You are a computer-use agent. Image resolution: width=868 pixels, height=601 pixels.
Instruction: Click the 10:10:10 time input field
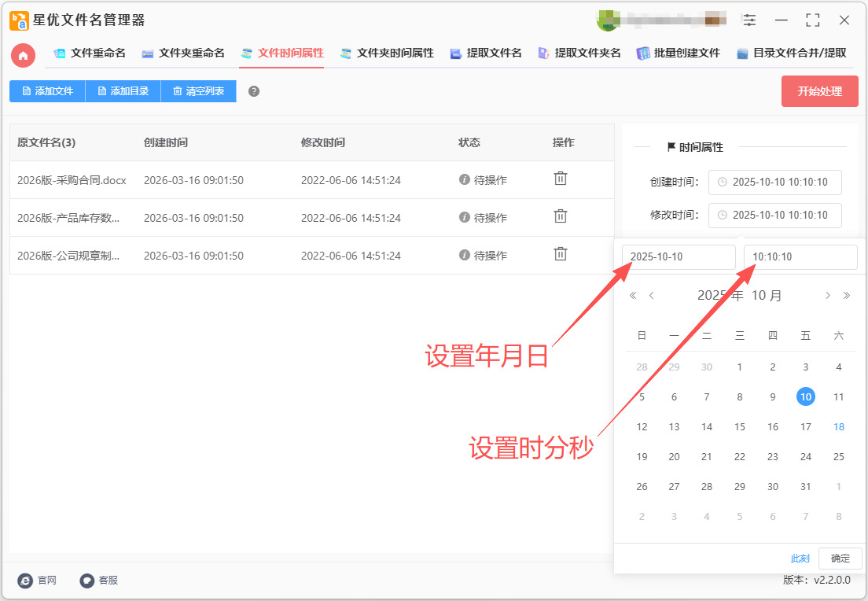pos(800,257)
